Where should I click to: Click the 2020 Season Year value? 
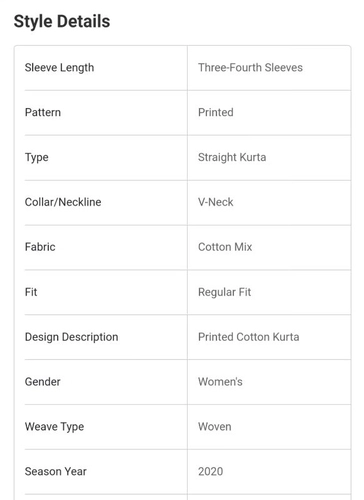click(x=211, y=471)
